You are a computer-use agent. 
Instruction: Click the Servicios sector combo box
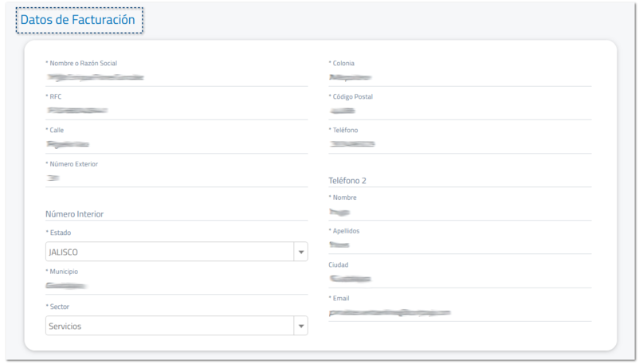[x=169, y=326]
